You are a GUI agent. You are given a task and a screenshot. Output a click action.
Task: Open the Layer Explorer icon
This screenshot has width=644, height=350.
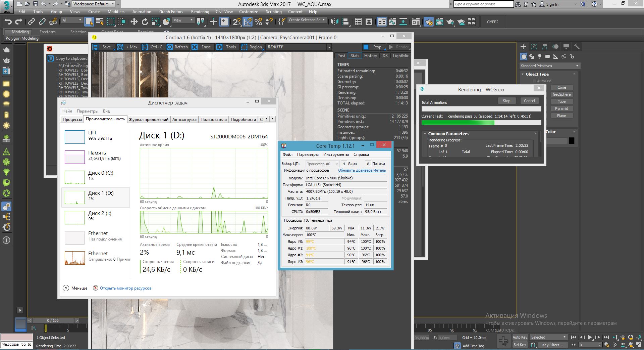(369, 22)
